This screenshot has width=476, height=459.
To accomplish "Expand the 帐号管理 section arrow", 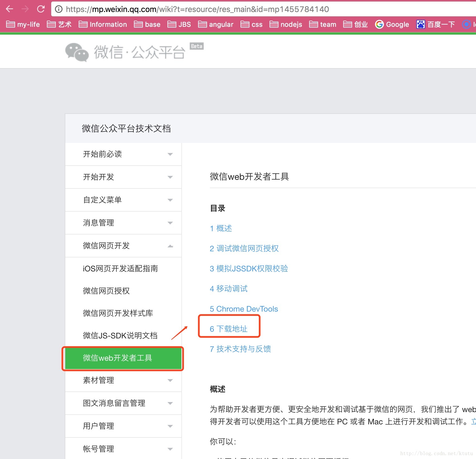I will coord(170,449).
